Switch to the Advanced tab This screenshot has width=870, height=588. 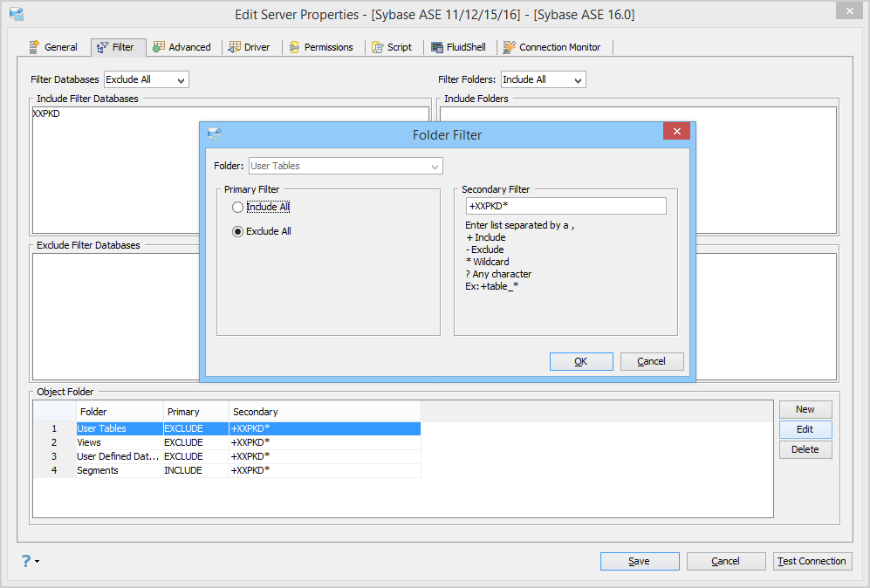click(x=182, y=47)
